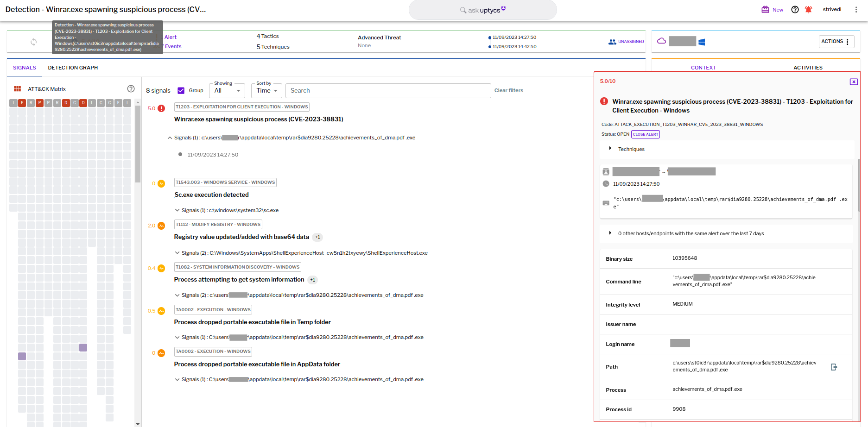
Task: Expand the Techniques section in alert panel
Action: click(x=611, y=149)
